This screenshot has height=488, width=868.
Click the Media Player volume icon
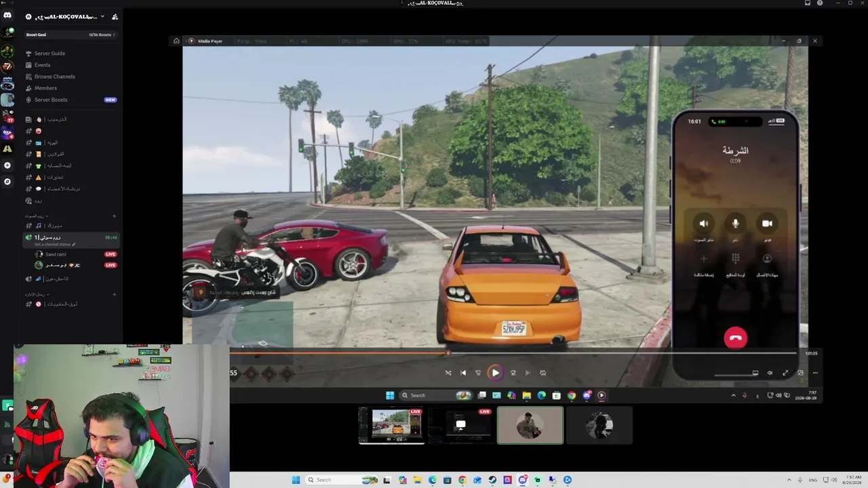click(770, 373)
